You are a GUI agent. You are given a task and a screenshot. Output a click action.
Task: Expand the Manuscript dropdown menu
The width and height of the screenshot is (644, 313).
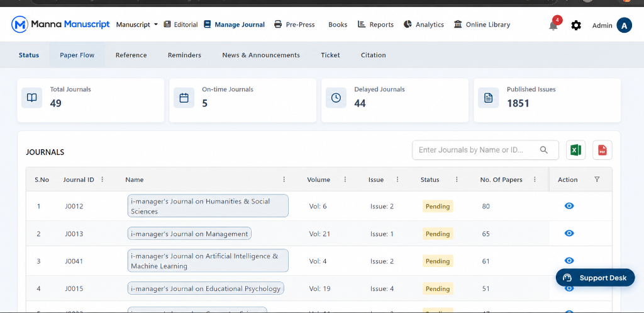click(x=136, y=25)
